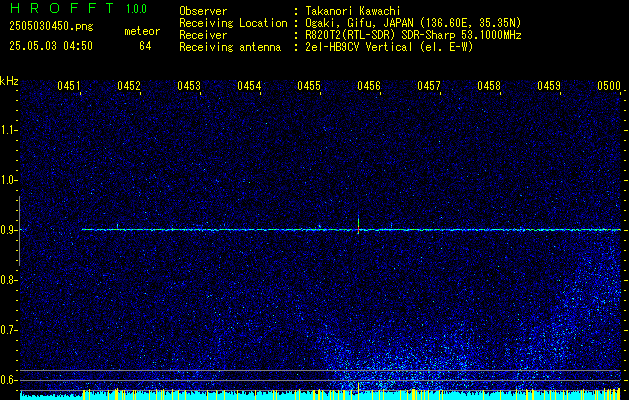Click the date stamp 25.05.03 04:50
Viewport: 629px width, 400px height.
point(51,46)
